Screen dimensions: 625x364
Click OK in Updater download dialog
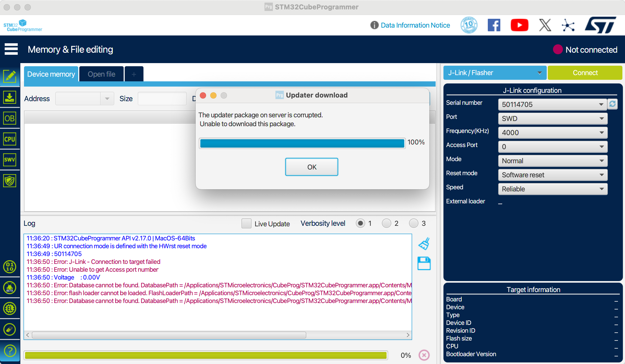(x=311, y=167)
